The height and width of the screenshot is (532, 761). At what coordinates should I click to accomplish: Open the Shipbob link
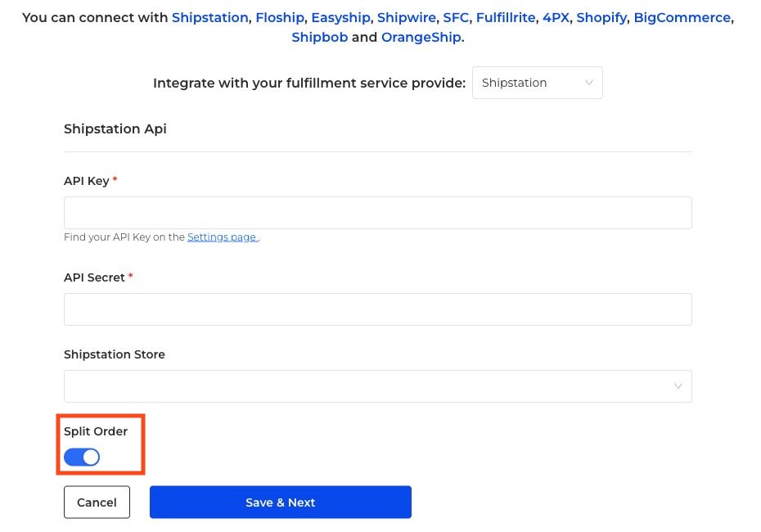320,38
